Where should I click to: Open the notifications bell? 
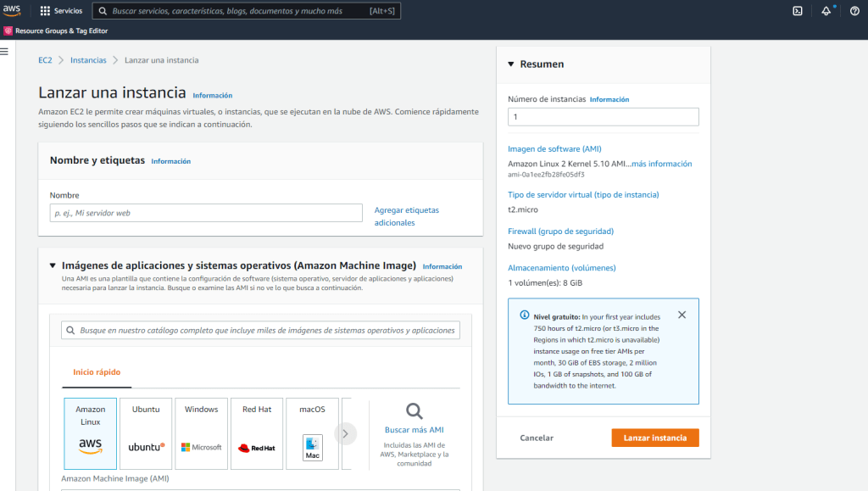826,10
